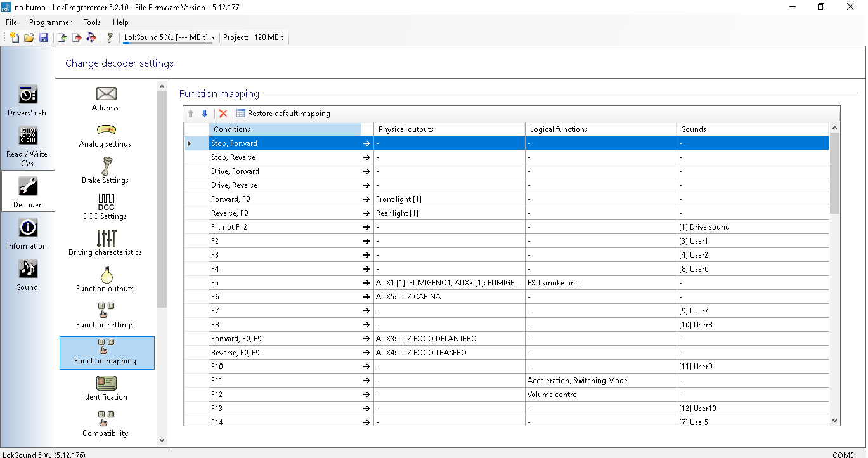This screenshot has width=868, height=458.
Task: Move mapping row down with blue arrow
Action: (204, 114)
